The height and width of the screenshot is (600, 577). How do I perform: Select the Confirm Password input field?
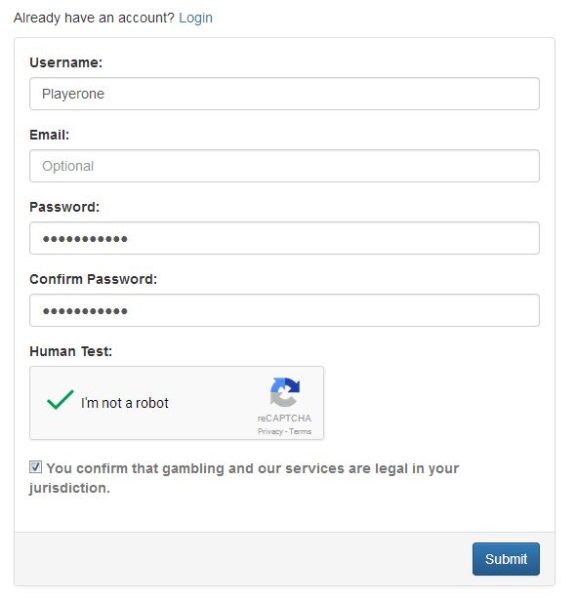coord(284,310)
